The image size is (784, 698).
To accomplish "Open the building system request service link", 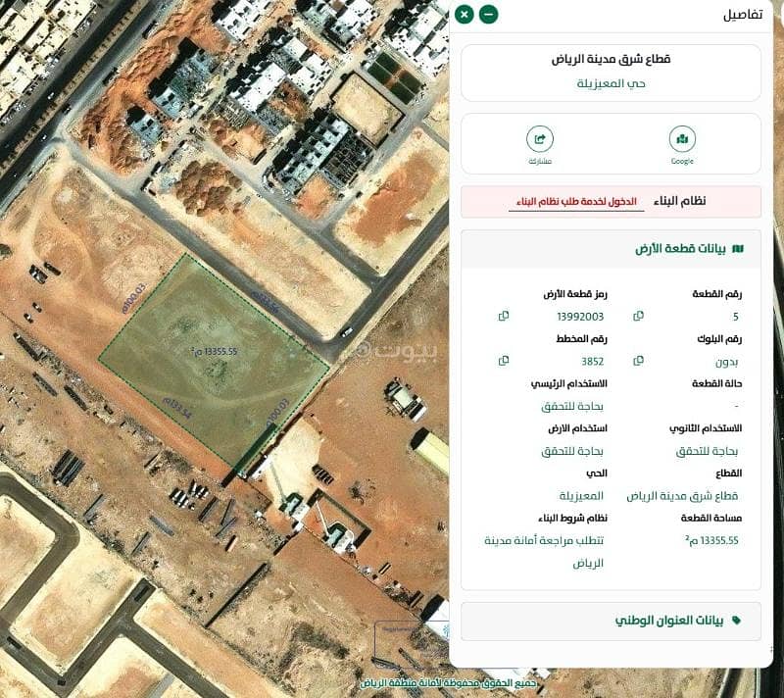I will [x=576, y=202].
